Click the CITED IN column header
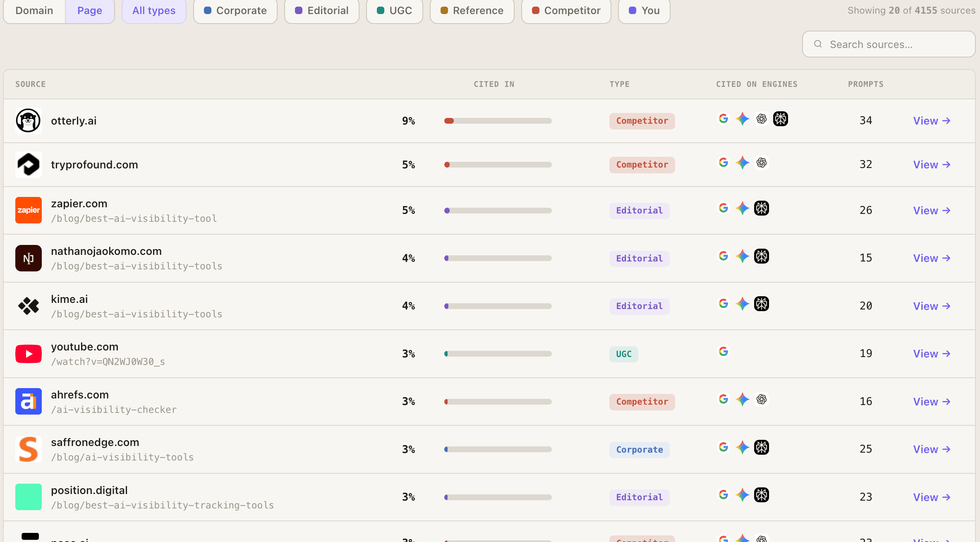Screen dimensions: 980x542 pos(494,84)
